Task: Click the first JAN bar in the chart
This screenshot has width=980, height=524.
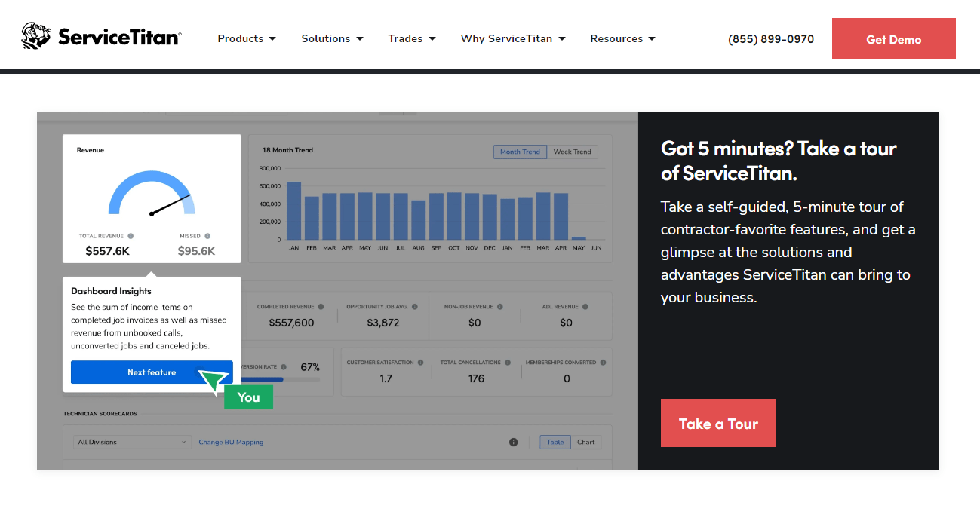Action: coord(293,210)
